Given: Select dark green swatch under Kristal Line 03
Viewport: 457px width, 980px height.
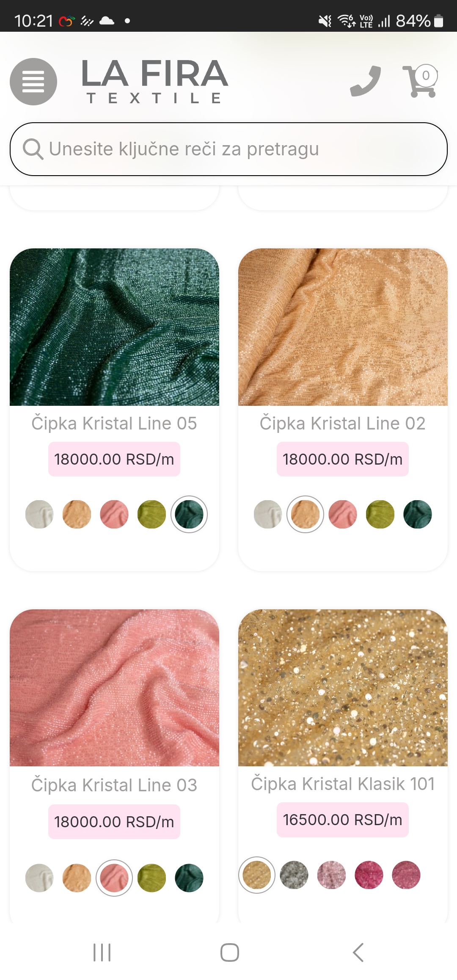Looking at the screenshot, I should tap(189, 878).
